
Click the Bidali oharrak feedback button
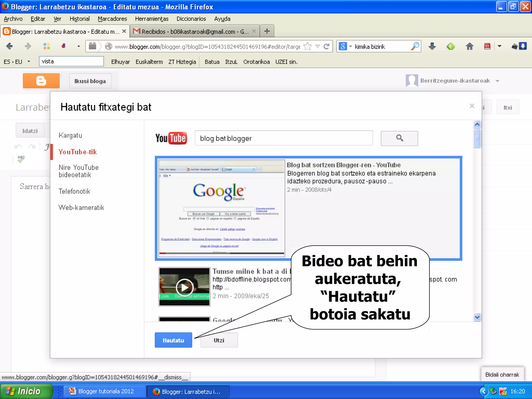pos(502,375)
